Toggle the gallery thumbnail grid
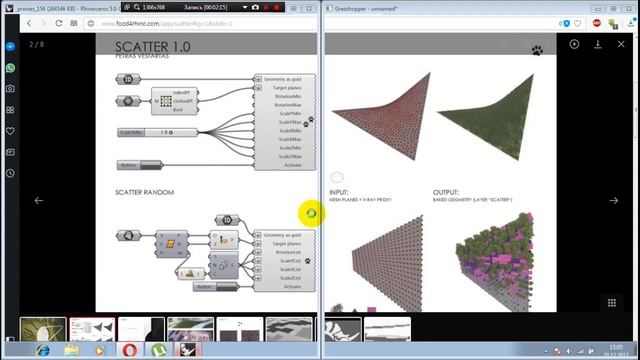This screenshot has height=360, width=640. point(612,303)
